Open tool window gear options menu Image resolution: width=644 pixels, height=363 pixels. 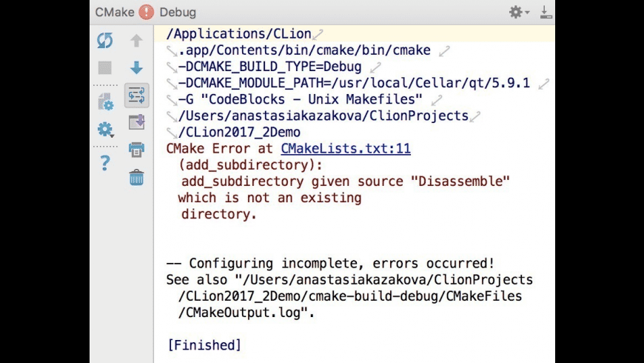[517, 12]
